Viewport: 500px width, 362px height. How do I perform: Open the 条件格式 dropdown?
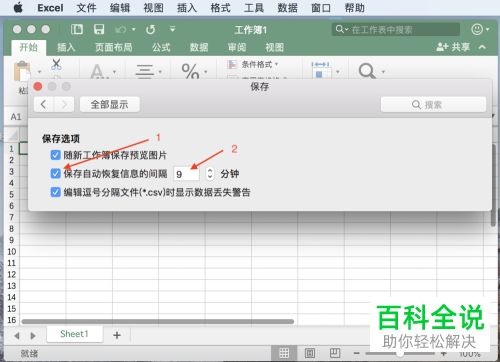click(x=253, y=64)
